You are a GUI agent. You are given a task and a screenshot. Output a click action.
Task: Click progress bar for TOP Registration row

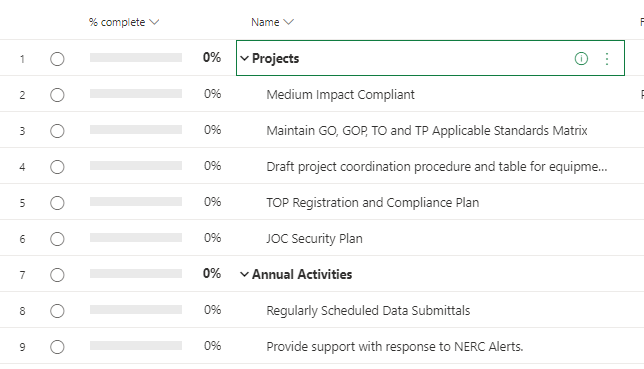pos(136,201)
